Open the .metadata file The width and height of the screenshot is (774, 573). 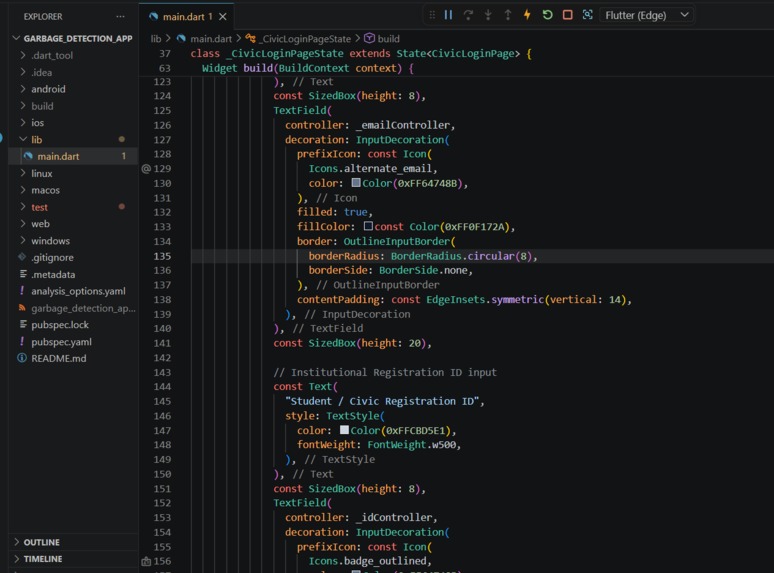coord(73,274)
